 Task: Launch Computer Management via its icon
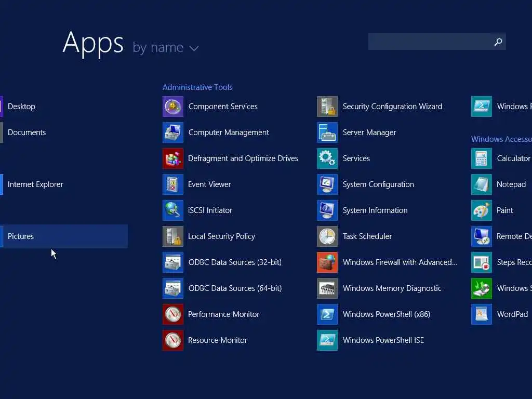172,132
